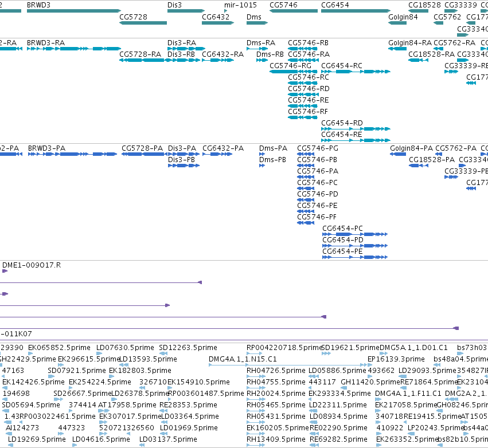488x448 pixels.
Task: Click the Dms-PA protein label
Action: pyautogui.click(x=274, y=148)
